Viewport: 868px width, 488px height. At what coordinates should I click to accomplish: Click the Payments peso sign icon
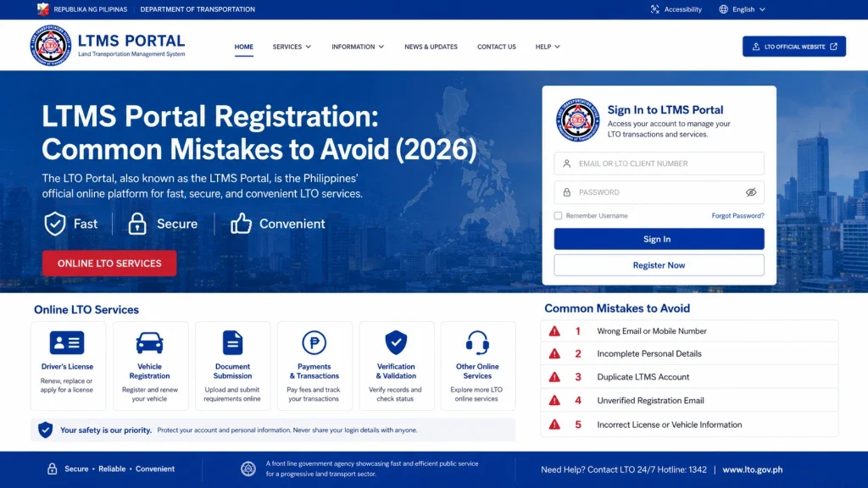[x=314, y=342]
